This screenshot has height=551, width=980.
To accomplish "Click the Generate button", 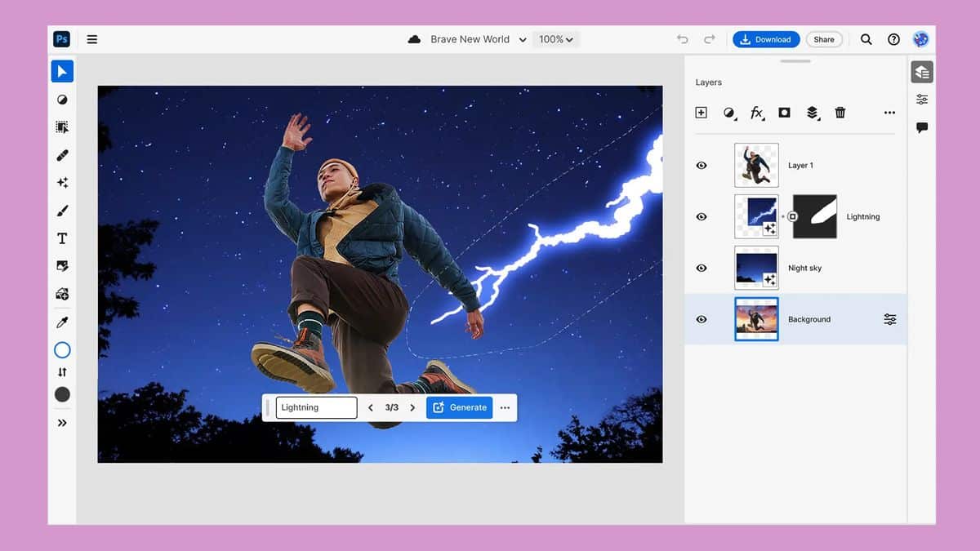I will point(459,407).
